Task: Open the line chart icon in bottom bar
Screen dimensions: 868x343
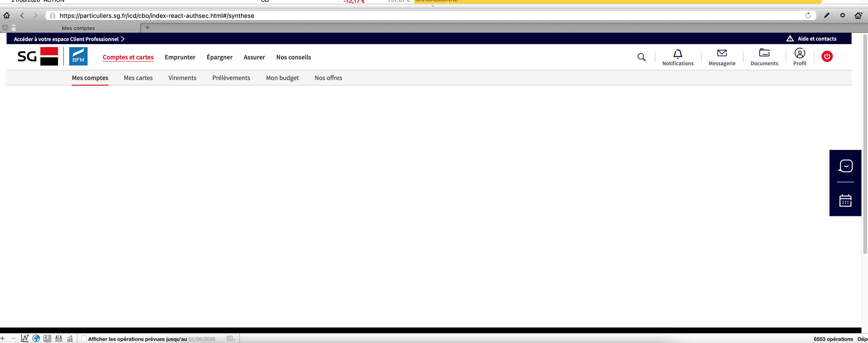Action: click(x=25, y=338)
